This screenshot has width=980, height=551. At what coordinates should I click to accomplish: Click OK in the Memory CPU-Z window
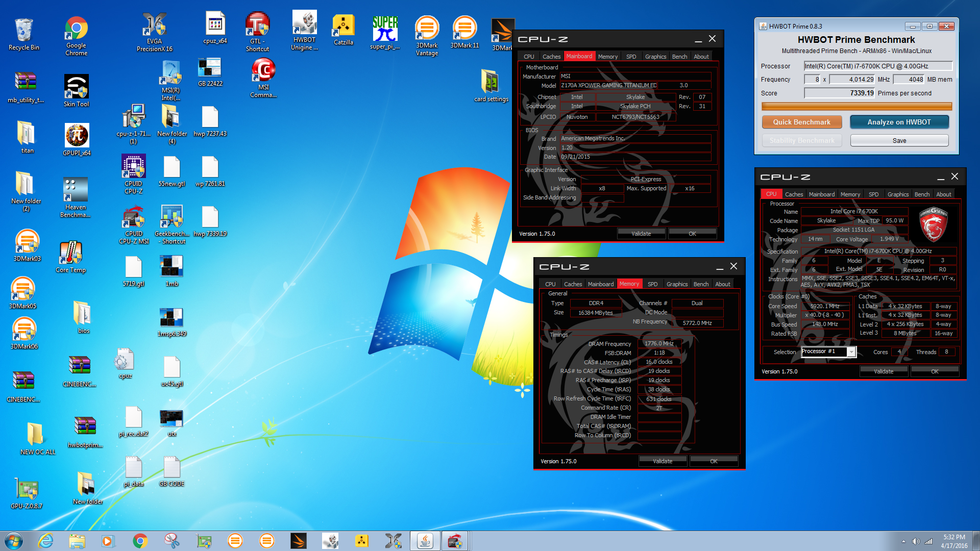pos(714,461)
